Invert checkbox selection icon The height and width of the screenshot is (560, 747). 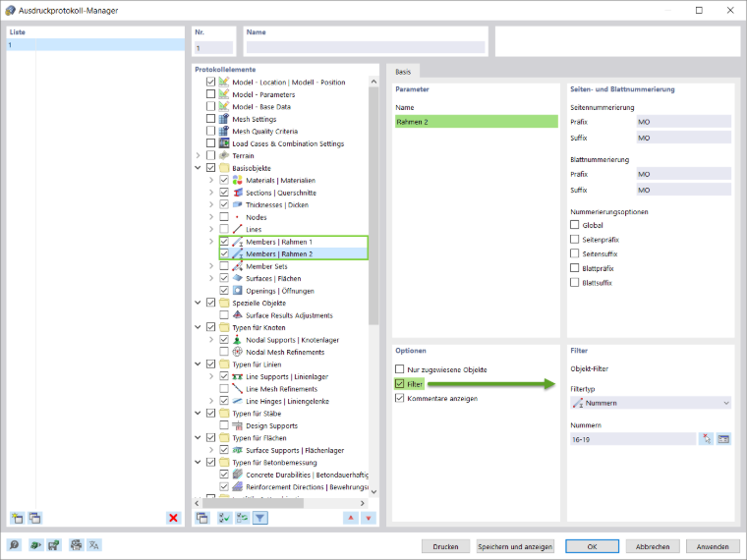click(x=242, y=518)
